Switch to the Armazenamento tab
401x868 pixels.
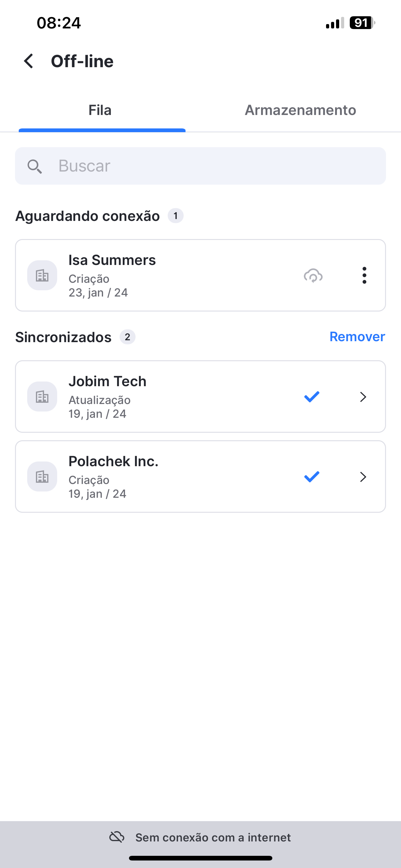point(300,110)
